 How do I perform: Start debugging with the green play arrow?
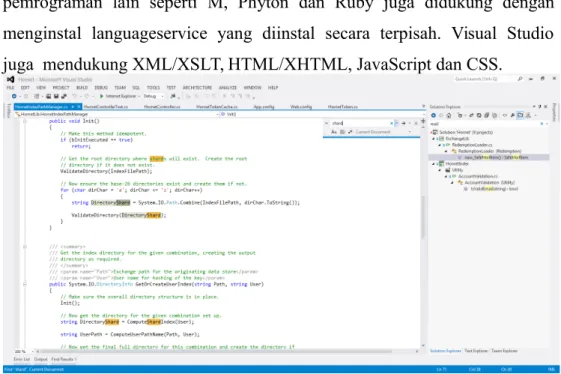102,96
